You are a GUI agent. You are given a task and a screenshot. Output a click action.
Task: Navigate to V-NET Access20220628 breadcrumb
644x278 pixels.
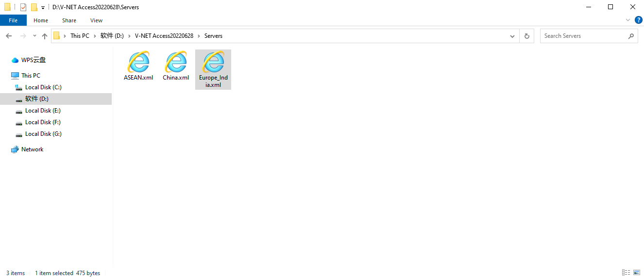164,36
